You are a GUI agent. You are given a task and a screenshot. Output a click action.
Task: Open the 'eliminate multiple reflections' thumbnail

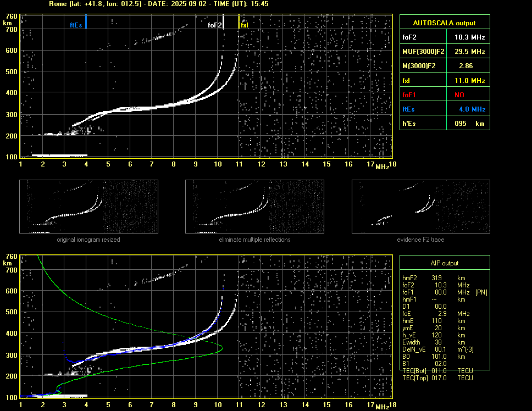click(255, 207)
